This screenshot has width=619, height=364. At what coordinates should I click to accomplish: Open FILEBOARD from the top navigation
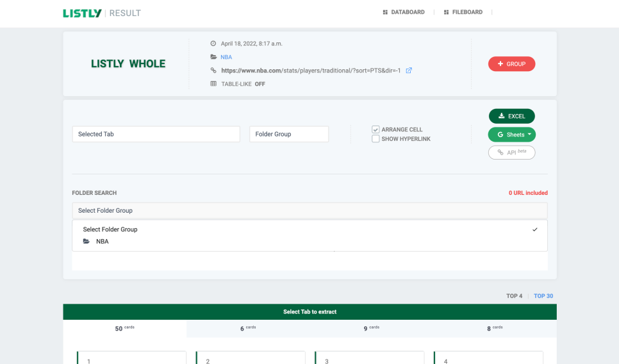click(463, 12)
